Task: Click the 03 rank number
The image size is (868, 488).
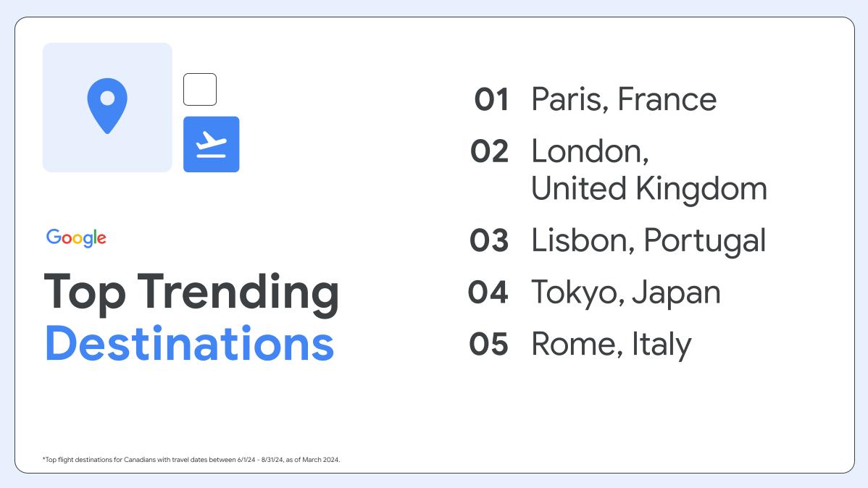Action: (x=489, y=240)
